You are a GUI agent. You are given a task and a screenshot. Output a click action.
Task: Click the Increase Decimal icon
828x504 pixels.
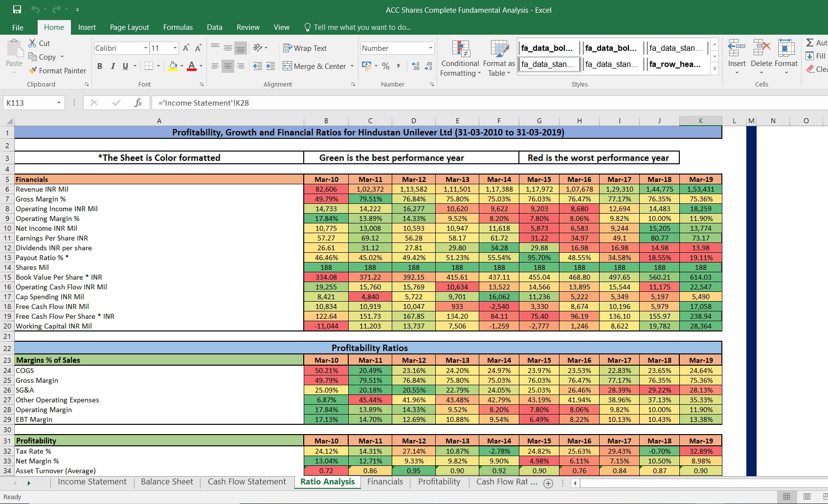click(416, 66)
